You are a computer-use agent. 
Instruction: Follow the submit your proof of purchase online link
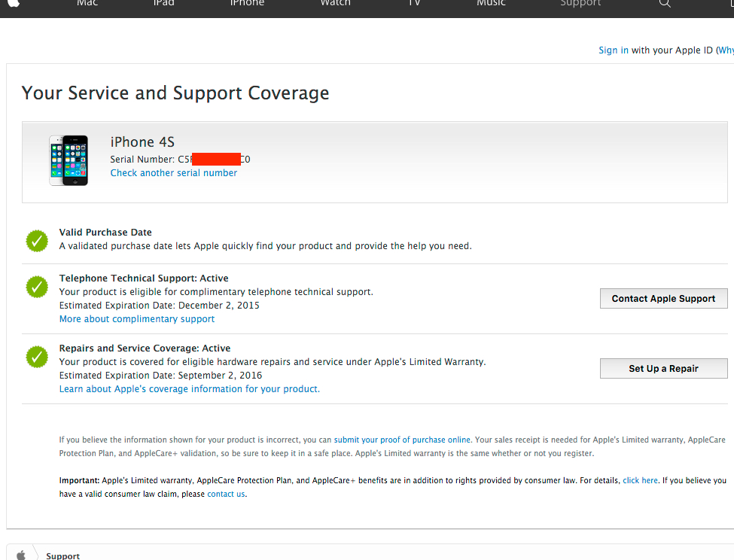pos(402,440)
